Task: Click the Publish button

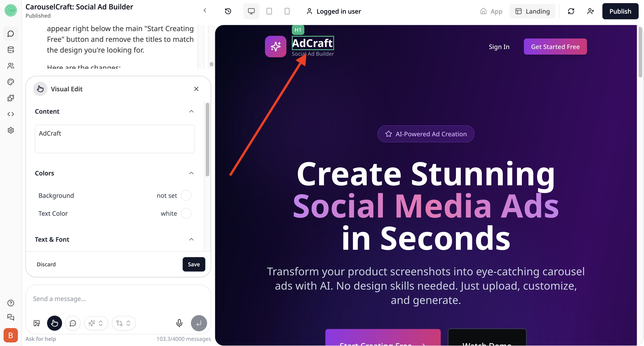Action: click(620, 11)
